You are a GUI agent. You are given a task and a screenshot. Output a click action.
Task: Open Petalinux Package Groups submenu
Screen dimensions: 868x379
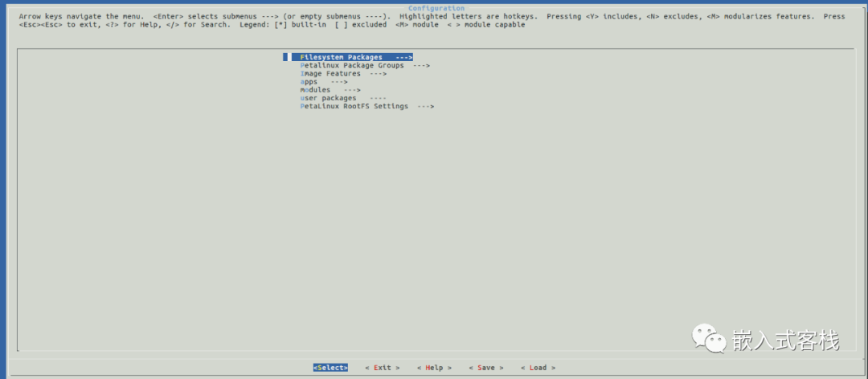point(365,65)
